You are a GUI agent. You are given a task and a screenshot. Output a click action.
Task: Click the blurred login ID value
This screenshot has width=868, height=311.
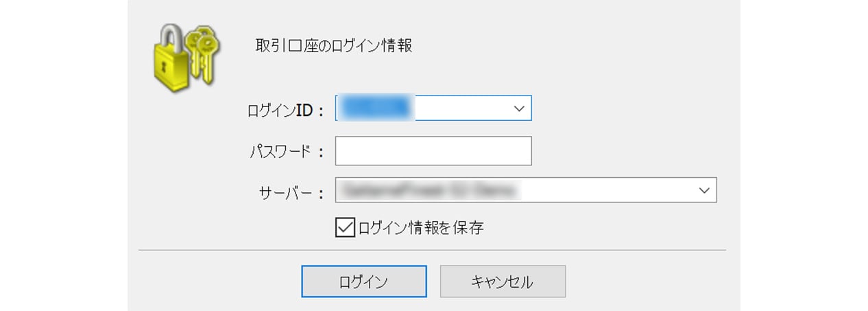point(376,108)
